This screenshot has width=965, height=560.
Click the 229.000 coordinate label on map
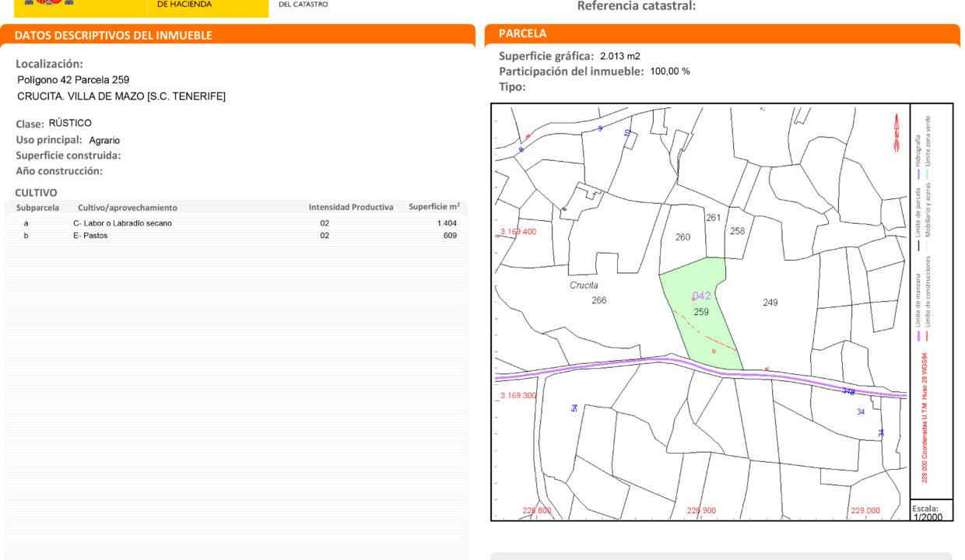pyautogui.click(x=865, y=511)
